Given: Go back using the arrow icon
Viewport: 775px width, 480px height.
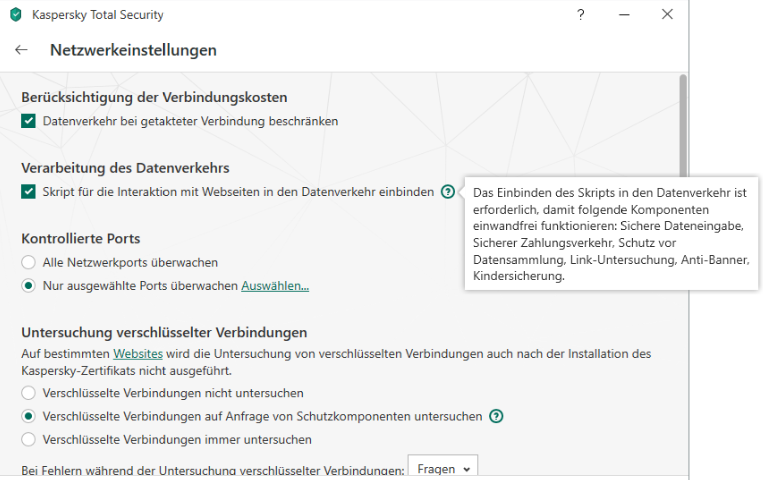Looking at the screenshot, I should 21,50.
